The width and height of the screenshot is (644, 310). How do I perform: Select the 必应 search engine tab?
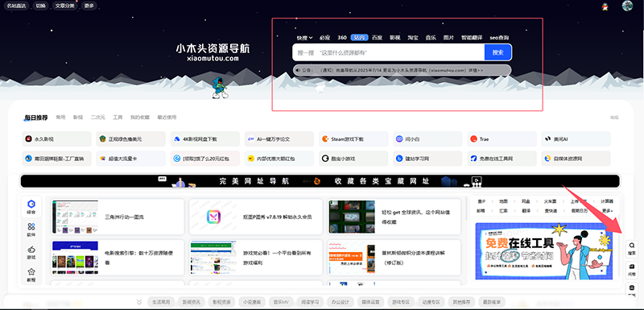click(x=325, y=38)
